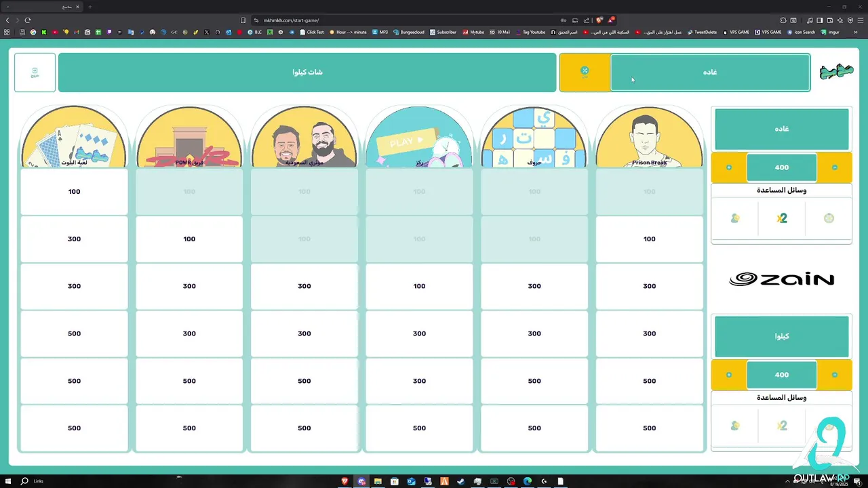868x488 pixels.
Task: Click كيلوا's 400 score field
Action: (x=782, y=375)
